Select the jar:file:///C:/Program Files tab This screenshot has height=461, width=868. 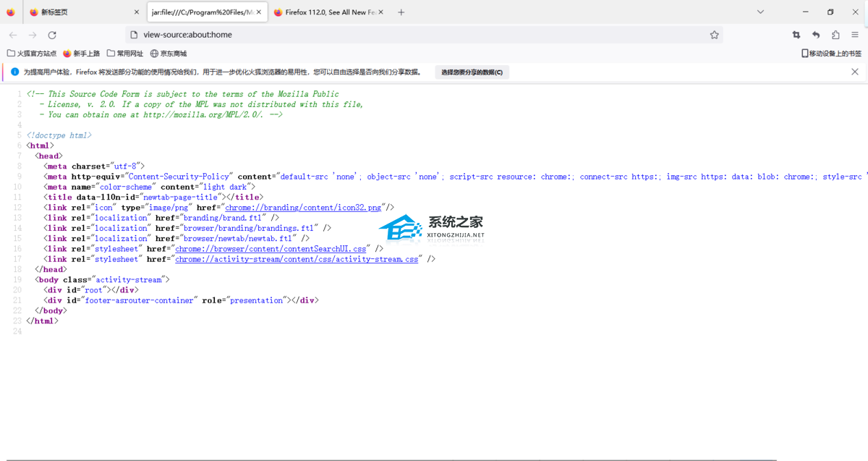206,12
